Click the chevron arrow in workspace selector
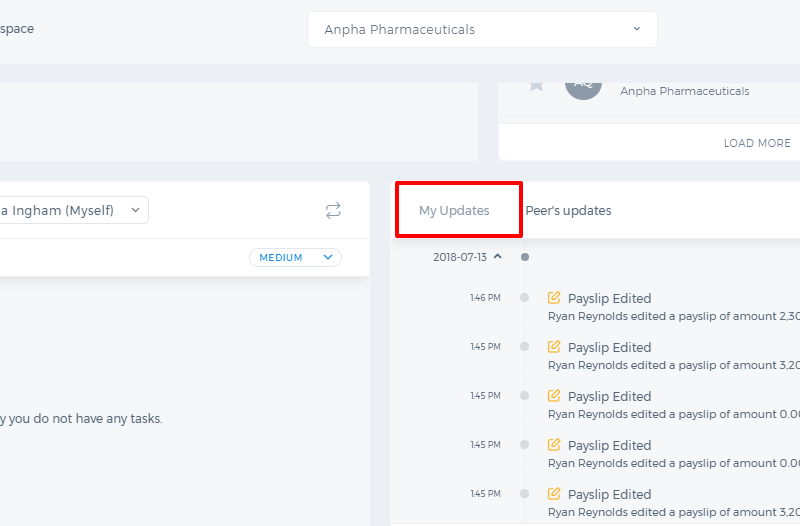Image resolution: width=800 pixels, height=526 pixels. click(x=636, y=29)
